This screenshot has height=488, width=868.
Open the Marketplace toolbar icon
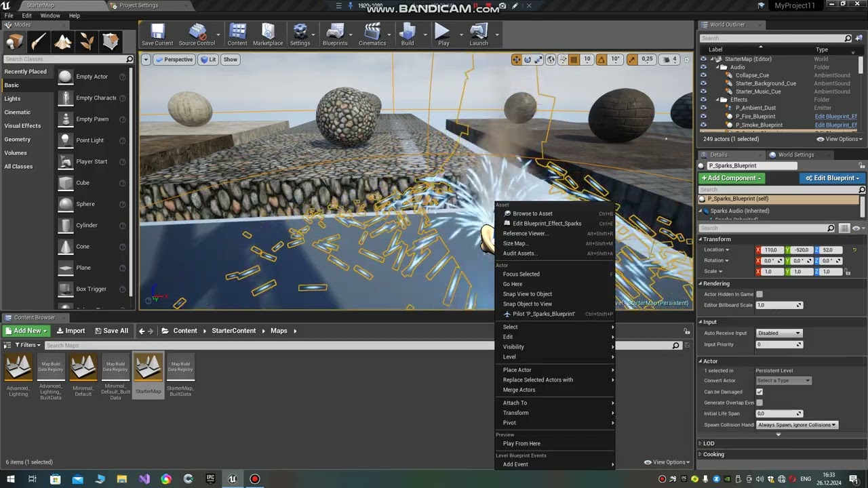pyautogui.click(x=268, y=35)
